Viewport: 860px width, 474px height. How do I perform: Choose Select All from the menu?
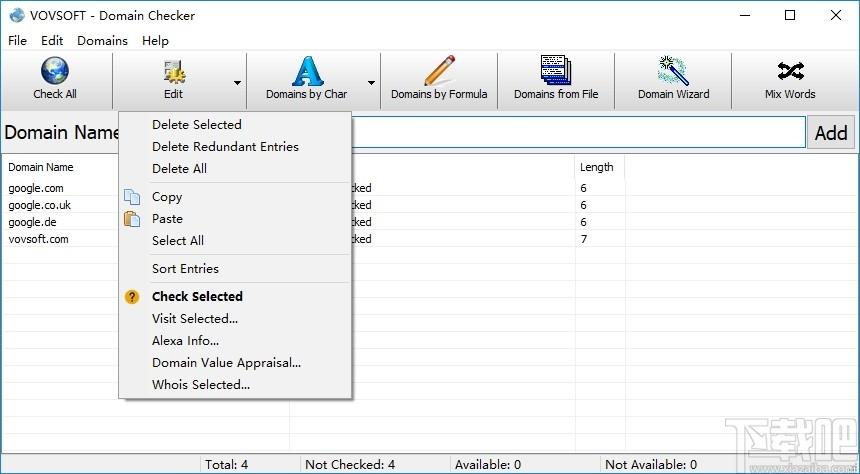pyautogui.click(x=235, y=240)
